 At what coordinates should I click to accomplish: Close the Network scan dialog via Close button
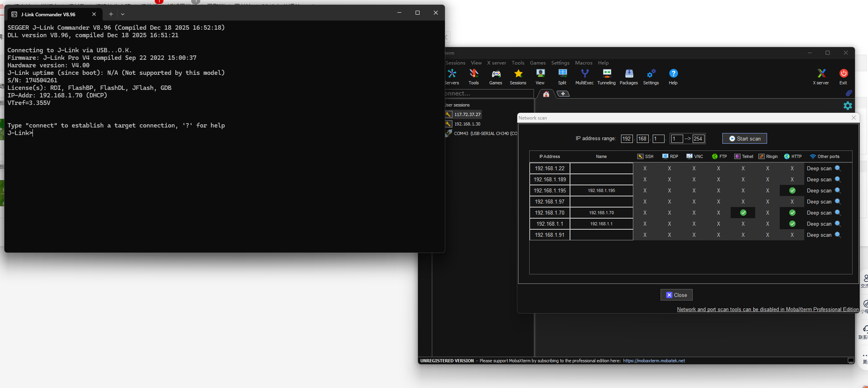point(676,295)
